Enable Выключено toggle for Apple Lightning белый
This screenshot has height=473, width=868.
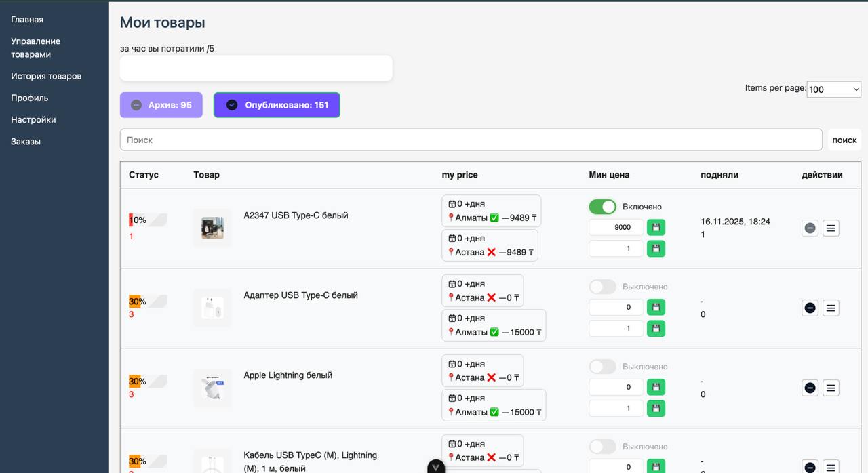coord(602,367)
